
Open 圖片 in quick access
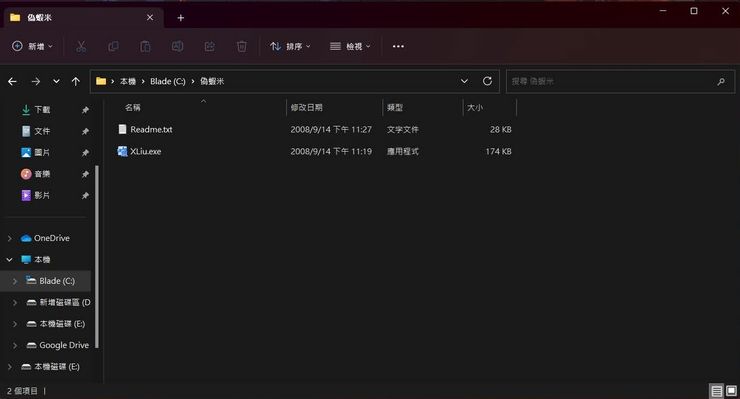(x=42, y=152)
